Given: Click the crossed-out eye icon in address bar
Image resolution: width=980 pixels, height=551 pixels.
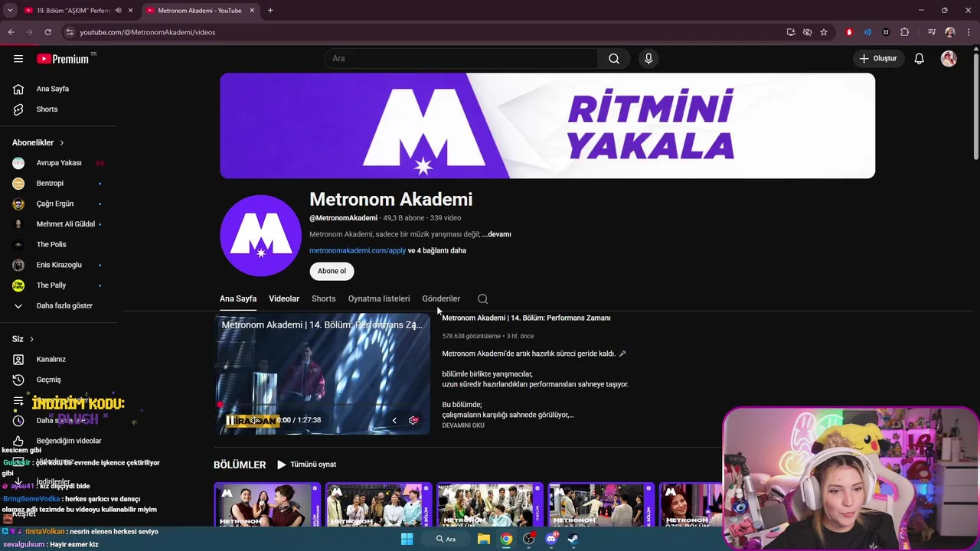Looking at the screenshot, I should (807, 32).
